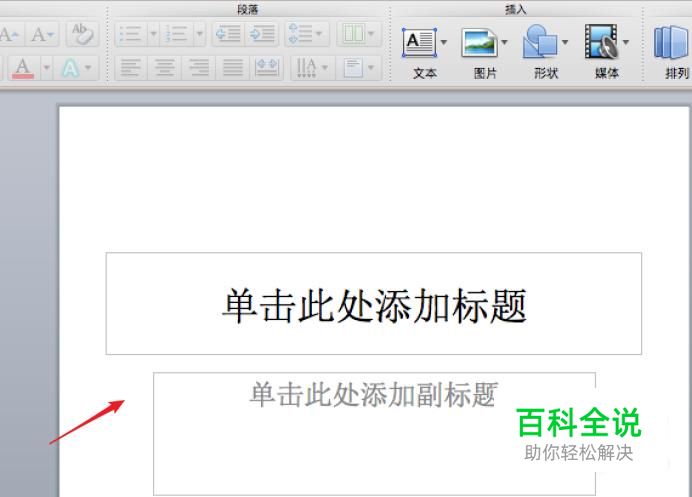Open the 形状 dropdown arrow

565,42
